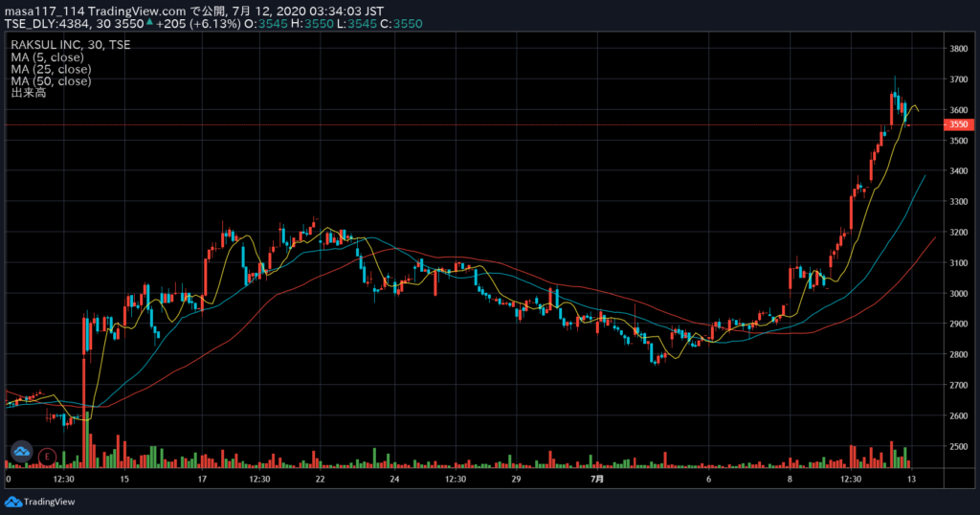Select the 出来高 volume indicator label

(28, 93)
